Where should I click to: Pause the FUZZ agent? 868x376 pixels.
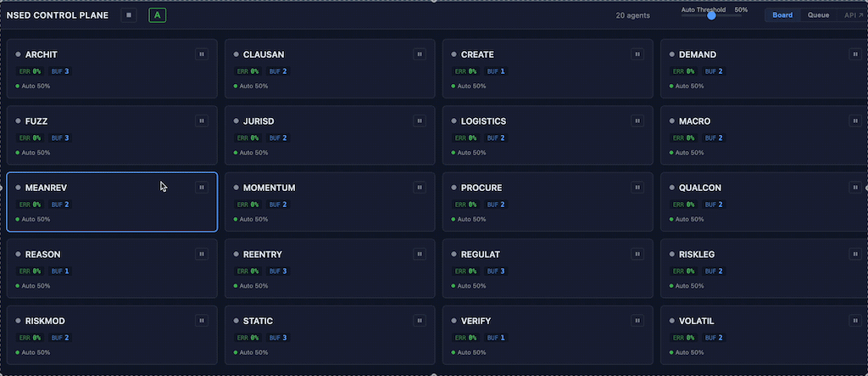pyautogui.click(x=202, y=121)
